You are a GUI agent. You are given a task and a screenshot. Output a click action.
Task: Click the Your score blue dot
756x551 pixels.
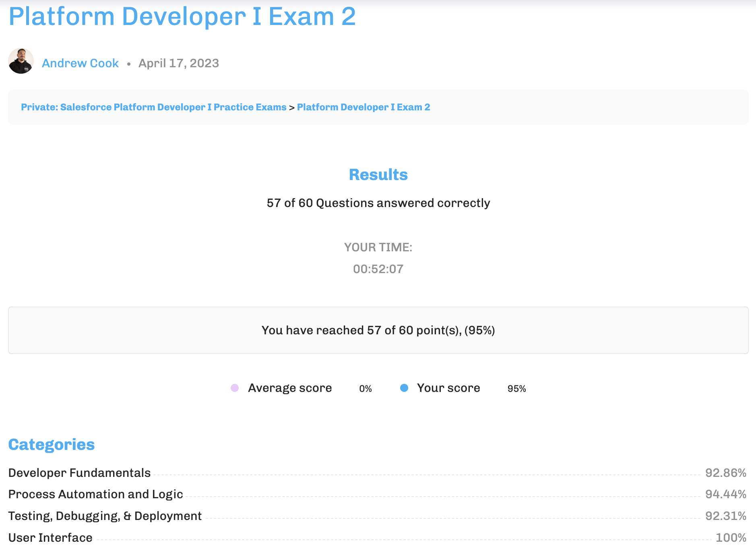(x=404, y=388)
